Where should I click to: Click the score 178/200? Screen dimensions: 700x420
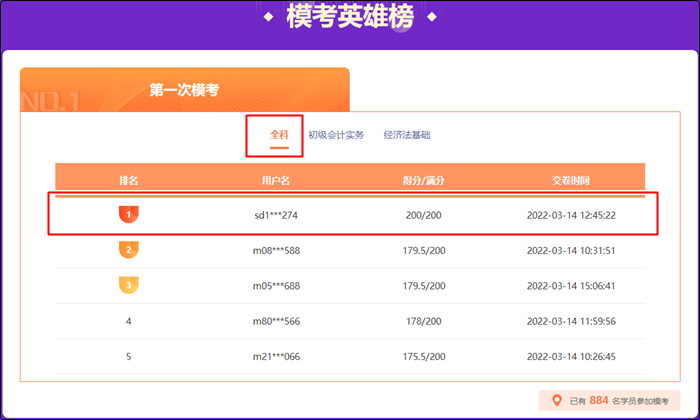[424, 321]
